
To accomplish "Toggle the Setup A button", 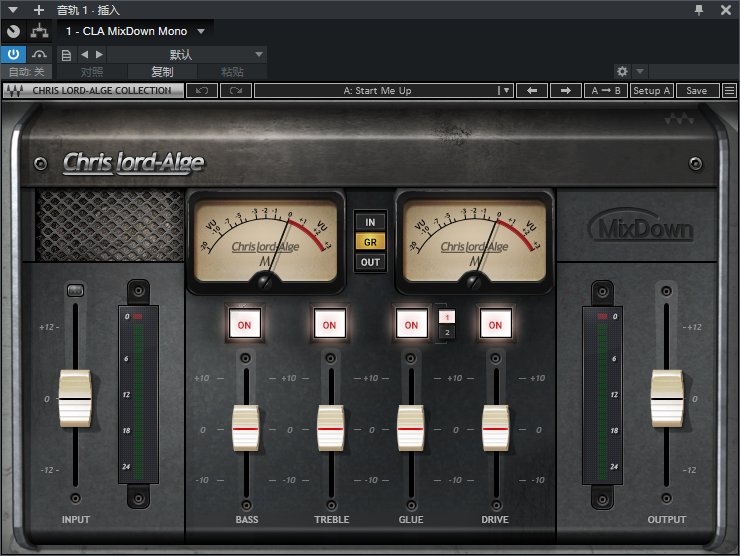I will (x=652, y=91).
